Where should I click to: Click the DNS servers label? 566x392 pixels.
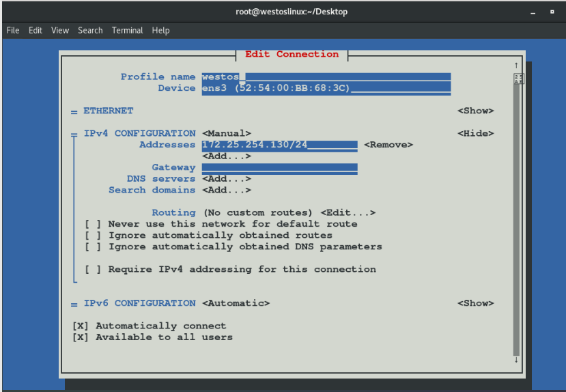pos(161,179)
